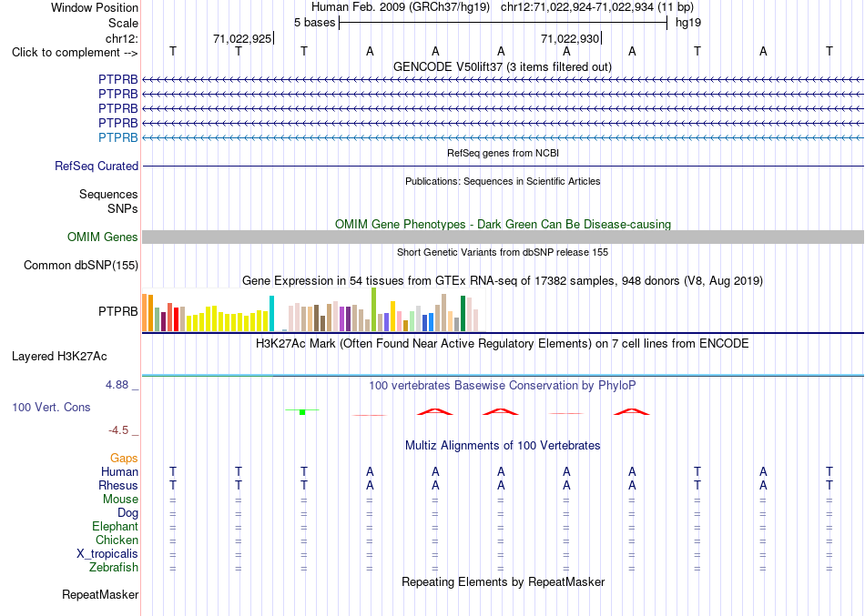Click the dark green bar in the GTEx chart
The image size is (865, 616).
[x=463, y=313]
